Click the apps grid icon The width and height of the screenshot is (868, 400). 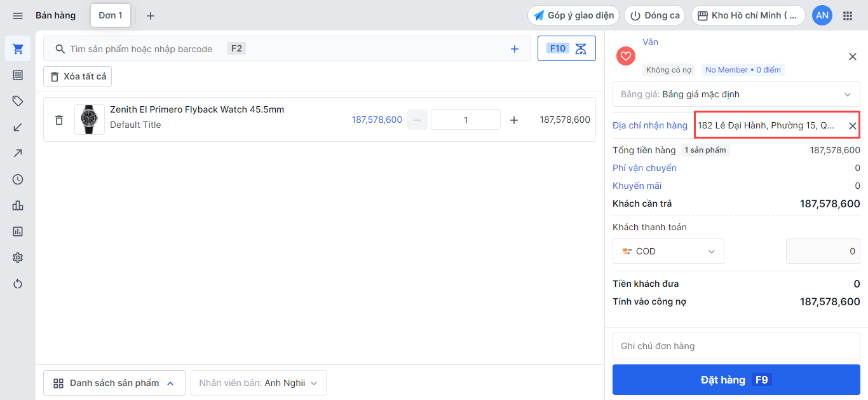[x=848, y=15]
